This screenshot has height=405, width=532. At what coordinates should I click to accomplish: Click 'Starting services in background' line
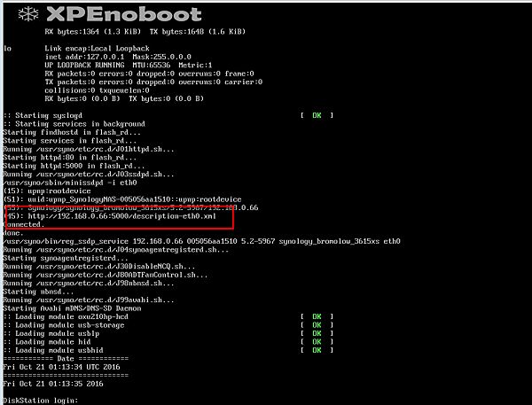[x=74, y=124]
